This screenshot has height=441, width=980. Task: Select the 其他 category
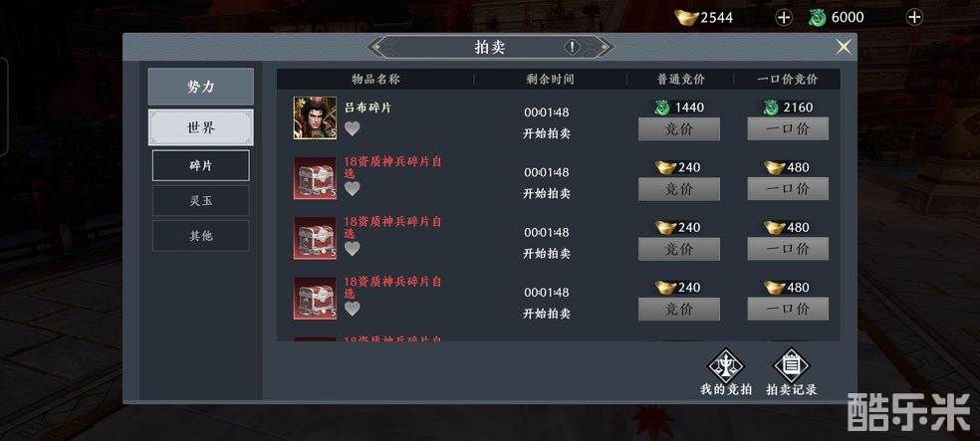200,236
